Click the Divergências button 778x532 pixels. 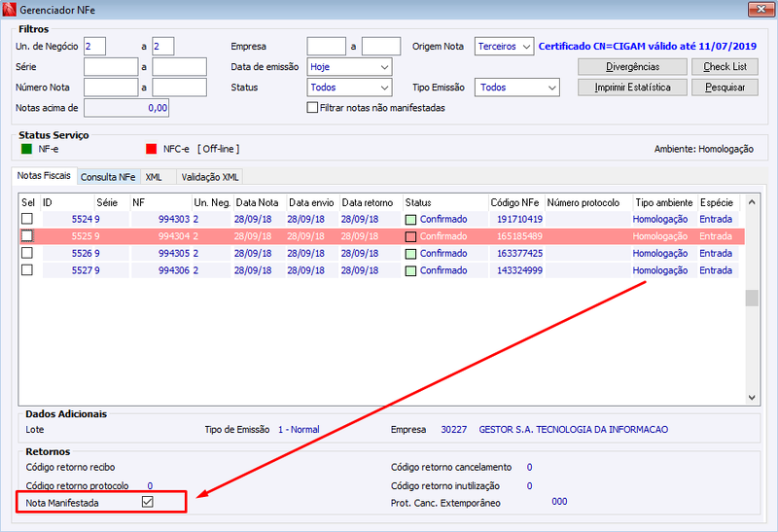point(633,66)
